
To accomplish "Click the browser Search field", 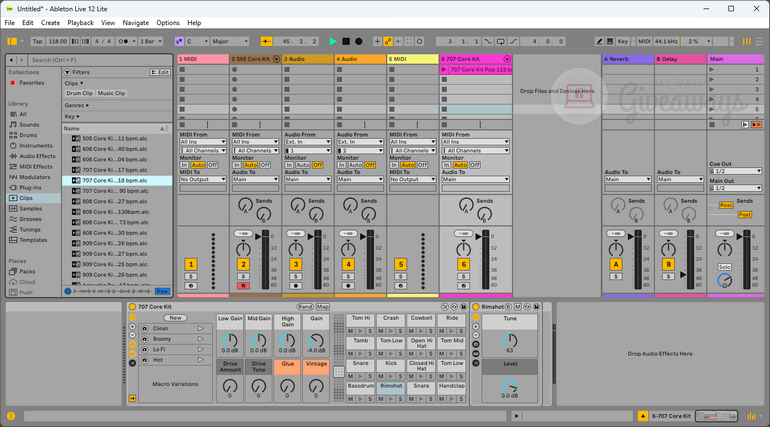I will (100, 60).
